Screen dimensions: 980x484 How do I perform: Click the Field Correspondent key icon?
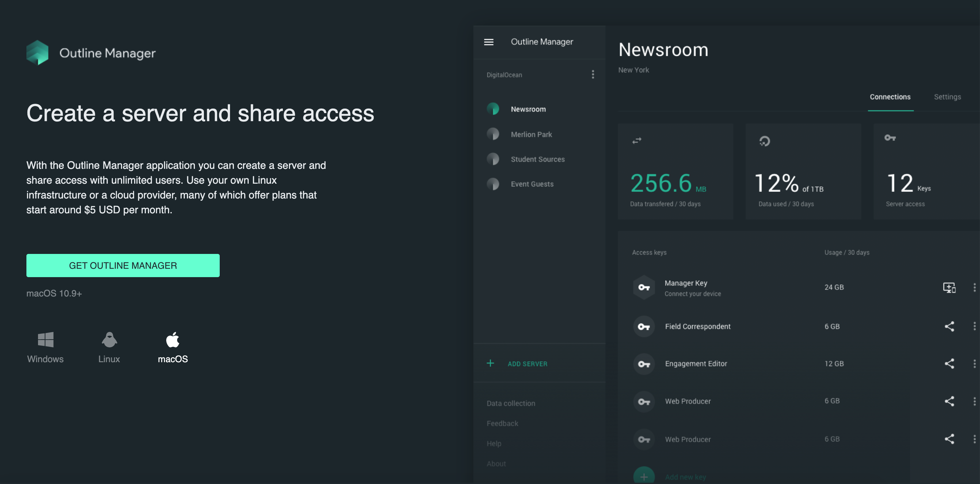tap(644, 326)
